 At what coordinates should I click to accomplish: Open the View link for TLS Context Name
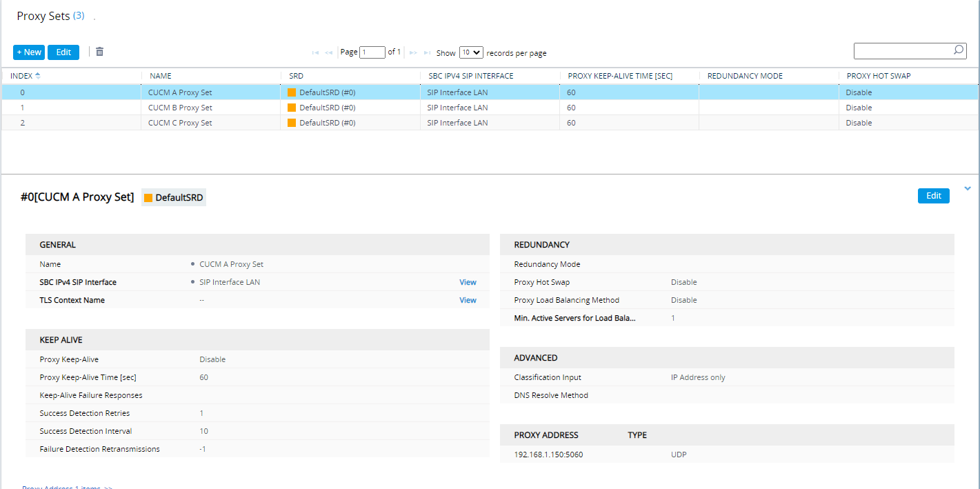[x=468, y=300]
